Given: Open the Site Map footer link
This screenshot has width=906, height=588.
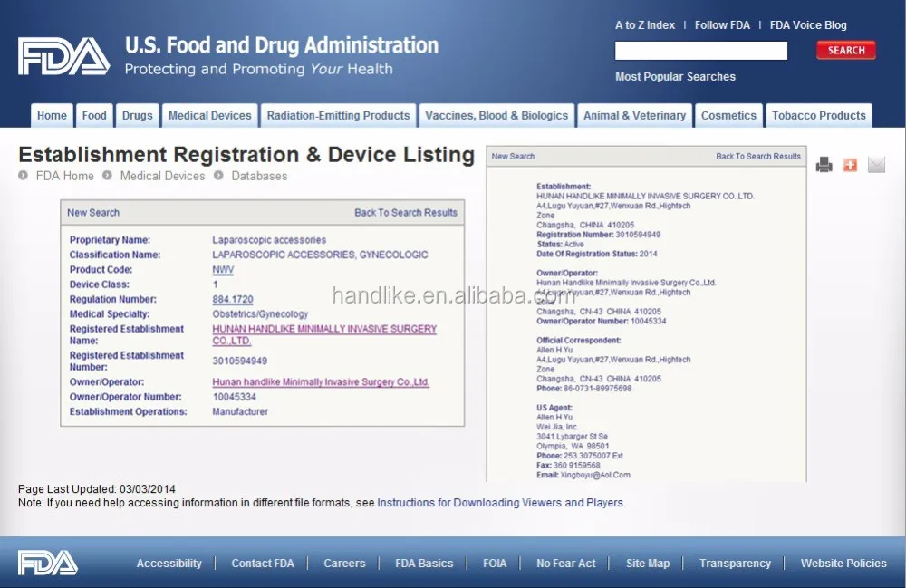Looking at the screenshot, I should (x=648, y=564).
